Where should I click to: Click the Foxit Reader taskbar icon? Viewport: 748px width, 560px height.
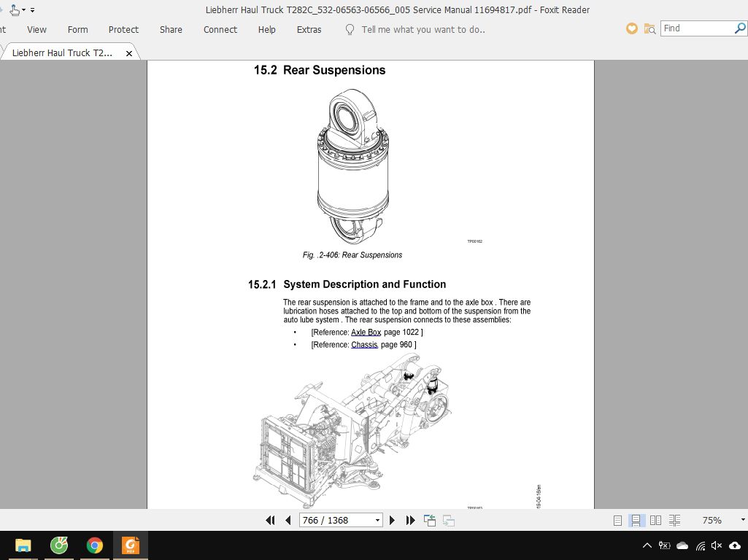[130, 545]
